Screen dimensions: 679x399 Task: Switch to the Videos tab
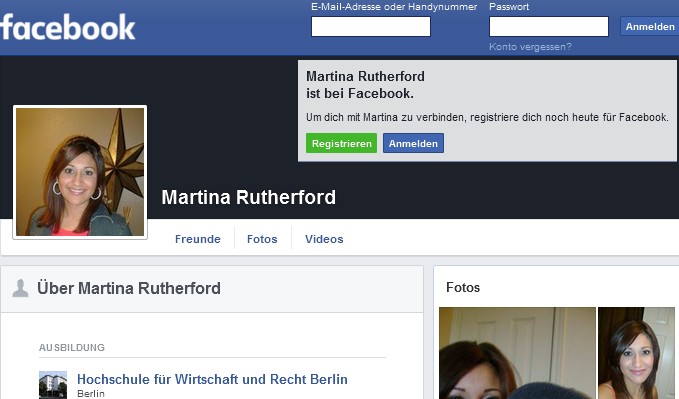click(324, 239)
